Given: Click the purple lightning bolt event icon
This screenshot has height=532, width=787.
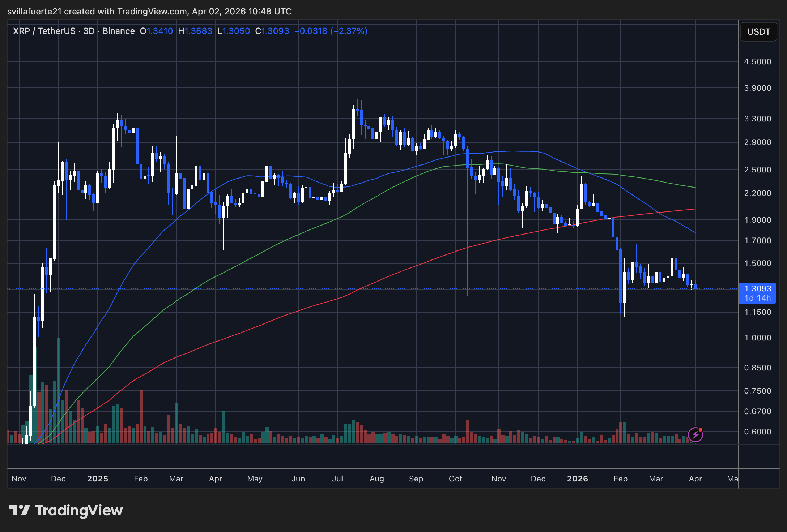Looking at the screenshot, I should click(695, 434).
